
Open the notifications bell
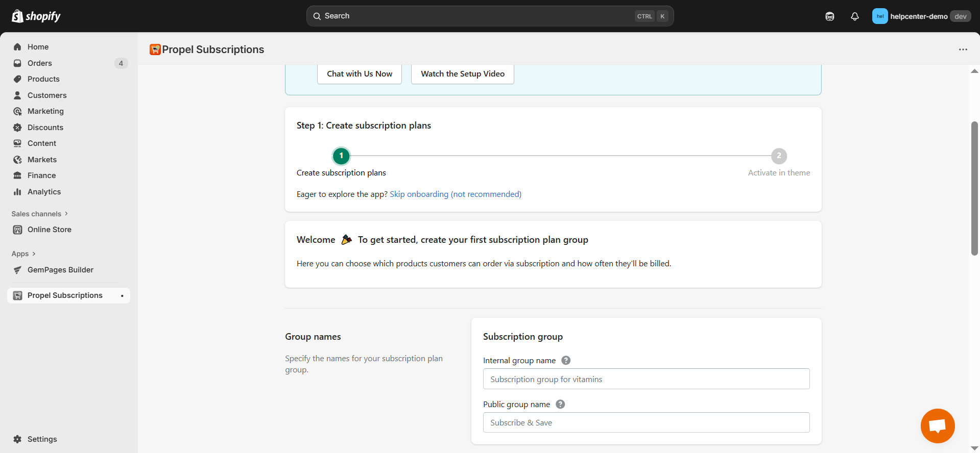854,16
